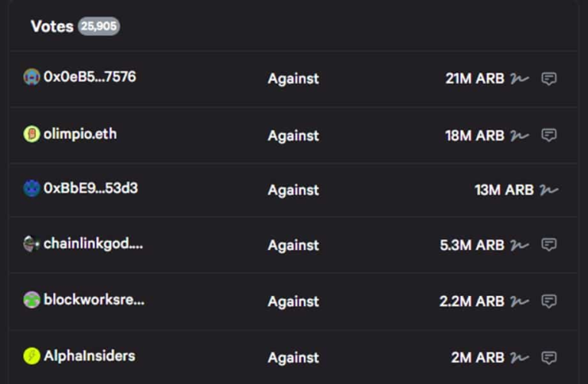Click the olimpio.eth voter avatar

(31, 135)
